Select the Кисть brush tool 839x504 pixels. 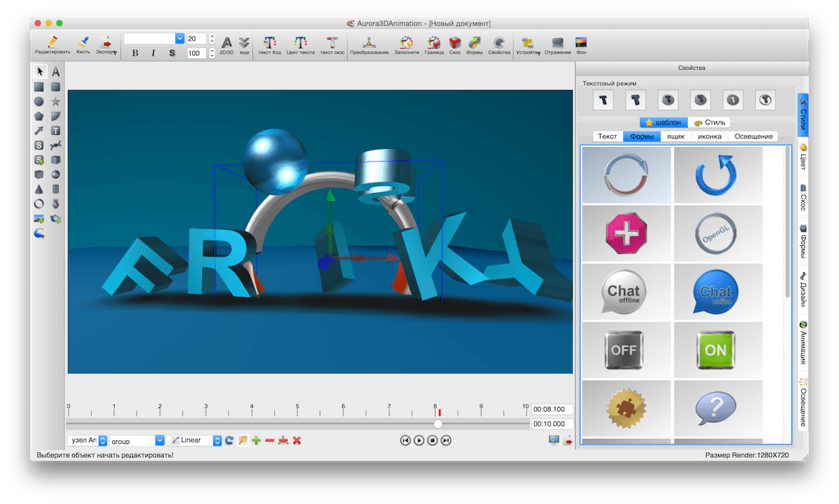click(83, 45)
